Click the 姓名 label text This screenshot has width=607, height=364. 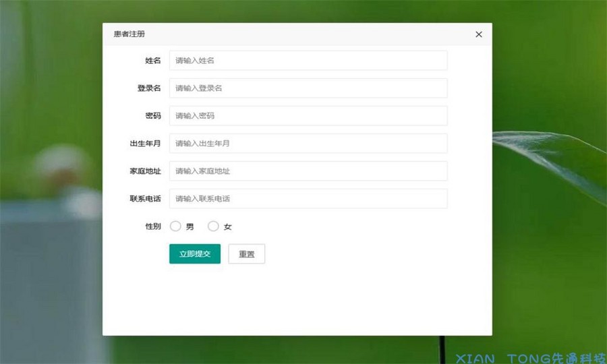pyautogui.click(x=153, y=61)
